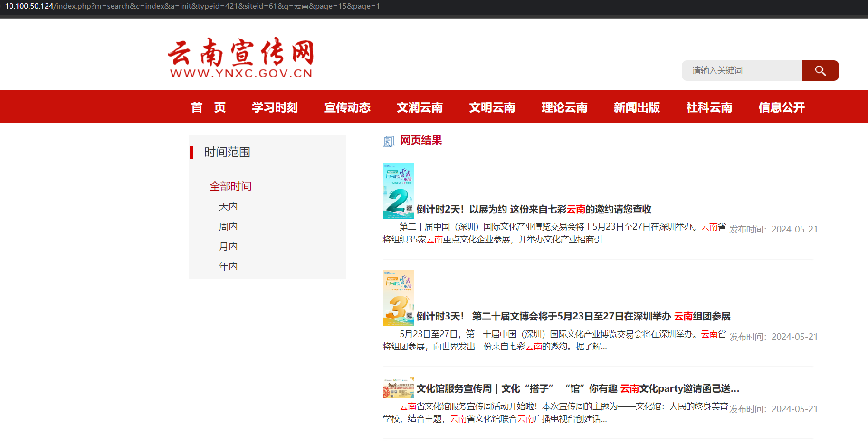Open the 文化馆服务宣传周 article thumbnail
The height and width of the screenshot is (445, 868).
[398, 388]
